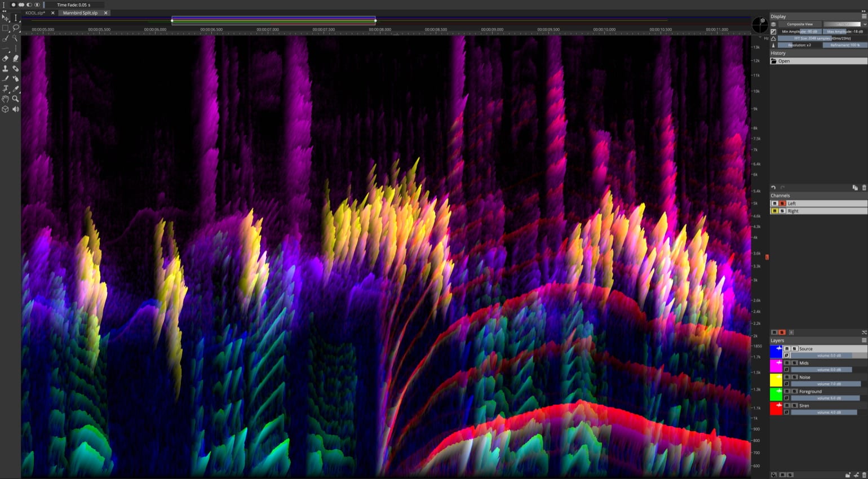Open the Display panel hamburger menu
868x479 pixels.
click(x=864, y=16)
